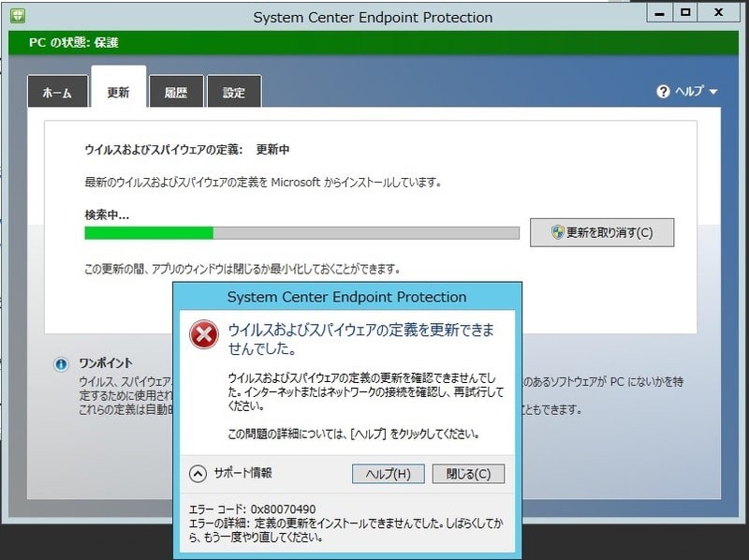Click the blue info icon beside ワンポイント

pyautogui.click(x=61, y=364)
